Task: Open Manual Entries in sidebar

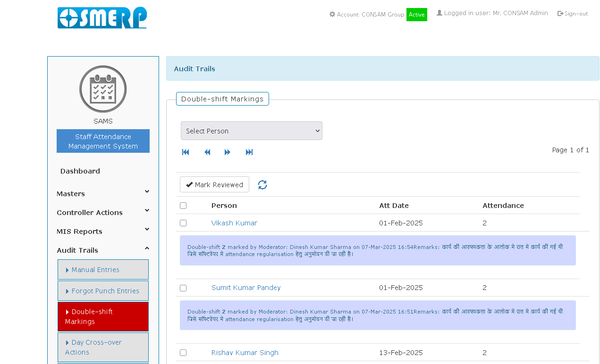Action: 103,270
